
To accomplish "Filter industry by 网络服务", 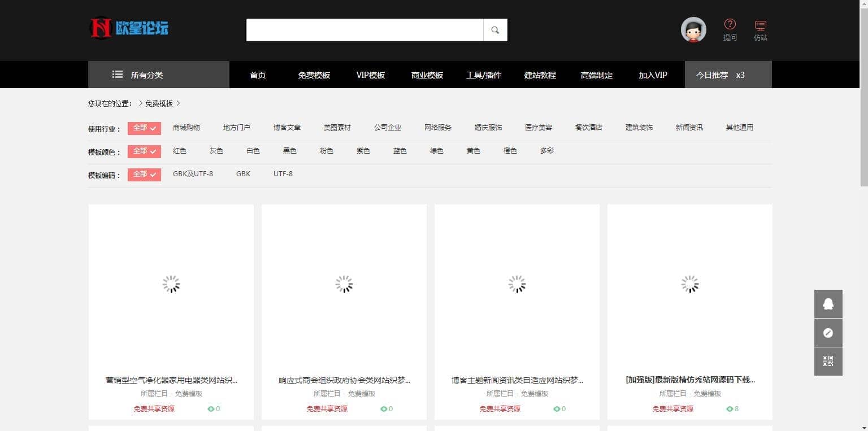I will (x=438, y=128).
